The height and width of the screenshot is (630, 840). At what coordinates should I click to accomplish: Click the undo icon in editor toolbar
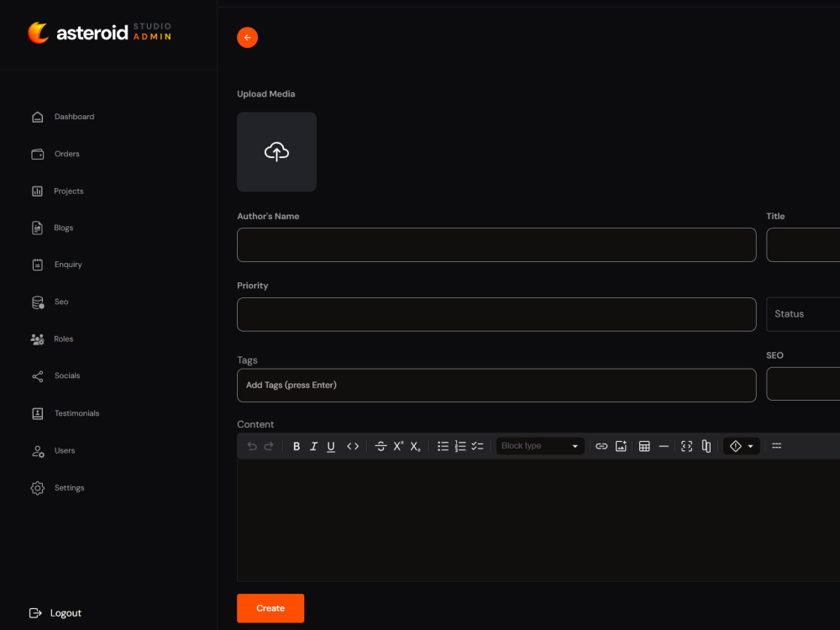252,446
